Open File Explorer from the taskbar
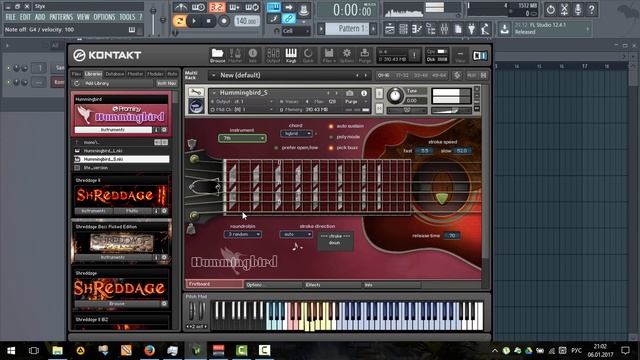Image resolution: width=640 pixels, height=360 pixels. click(57, 350)
